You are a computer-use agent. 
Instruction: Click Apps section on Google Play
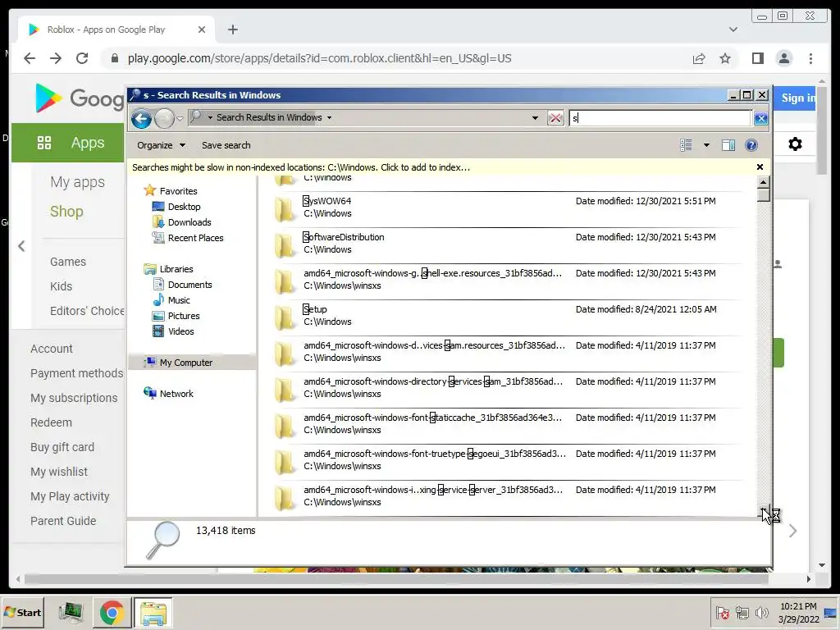(x=68, y=143)
